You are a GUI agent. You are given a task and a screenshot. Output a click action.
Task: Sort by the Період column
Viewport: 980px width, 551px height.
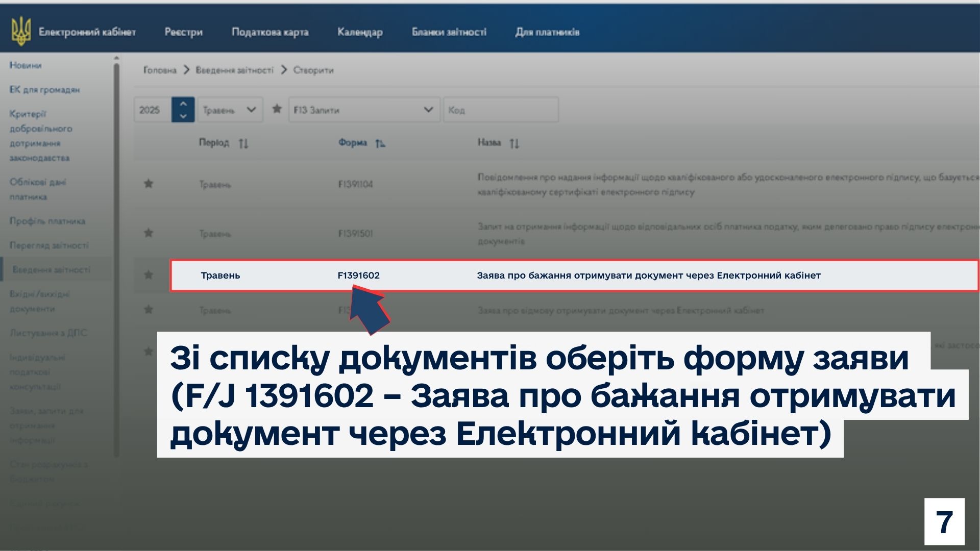click(224, 143)
